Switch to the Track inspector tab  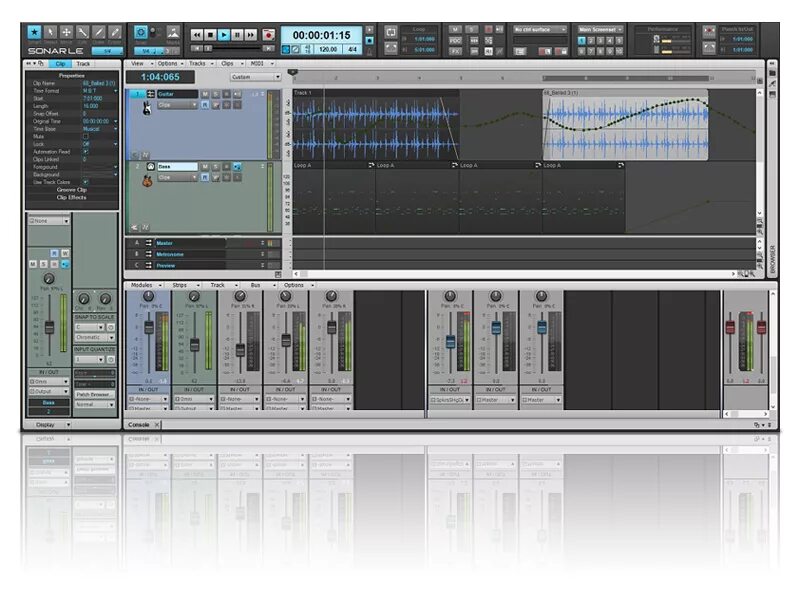83,64
